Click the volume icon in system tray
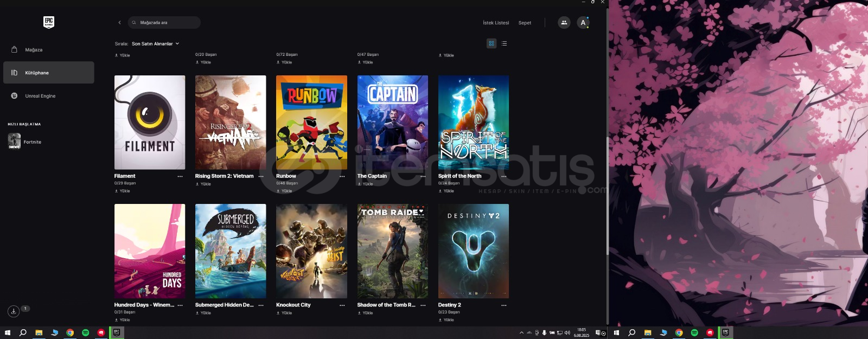 [x=567, y=333]
